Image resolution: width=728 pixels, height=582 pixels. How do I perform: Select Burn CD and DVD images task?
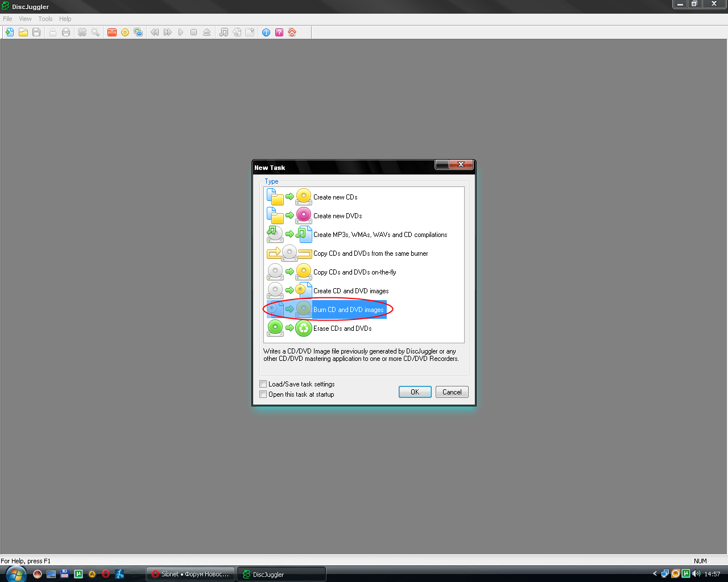point(326,310)
